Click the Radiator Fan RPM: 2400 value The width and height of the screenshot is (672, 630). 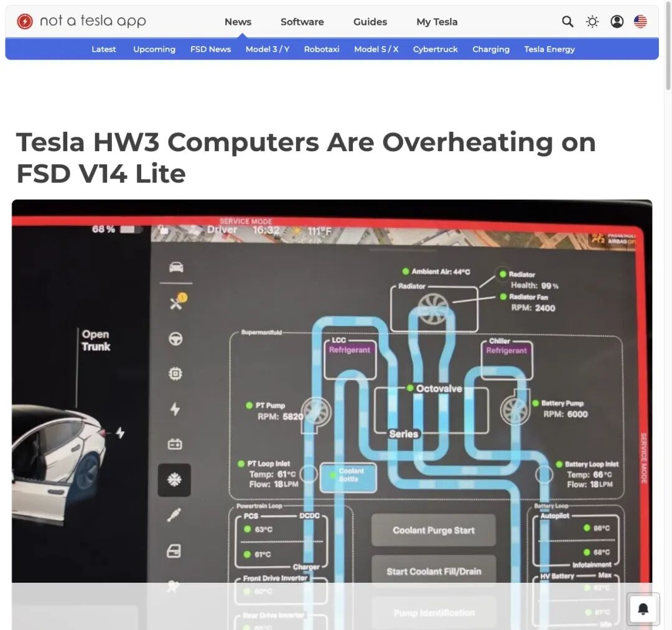point(533,308)
